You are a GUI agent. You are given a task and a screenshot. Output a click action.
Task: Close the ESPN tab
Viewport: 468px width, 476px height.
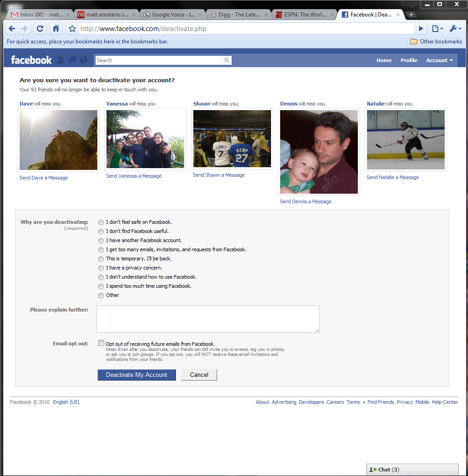point(332,15)
